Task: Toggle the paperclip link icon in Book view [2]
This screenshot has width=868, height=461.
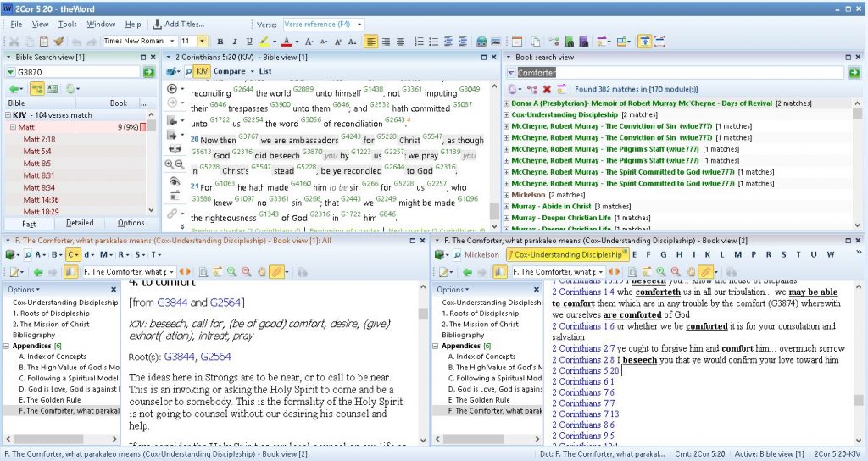Action: 705,272
